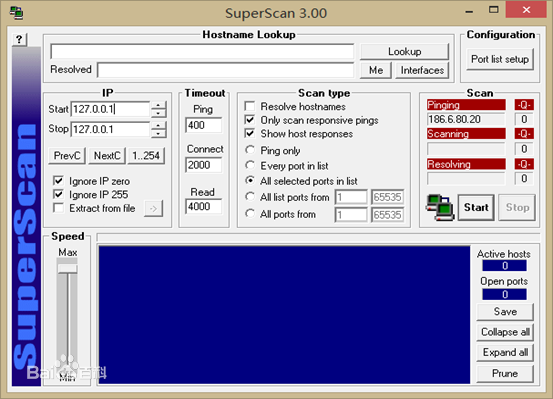Image resolution: width=553 pixels, height=399 pixels.
Task: Decrease Start IP with down spinner arrow
Action: coord(158,113)
